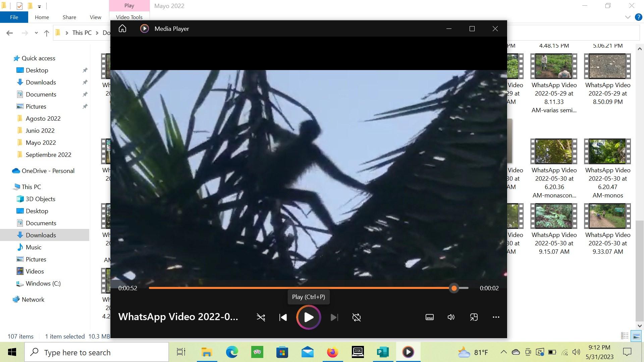Show hidden system tray icons
The width and height of the screenshot is (644, 362).
coord(503,352)
